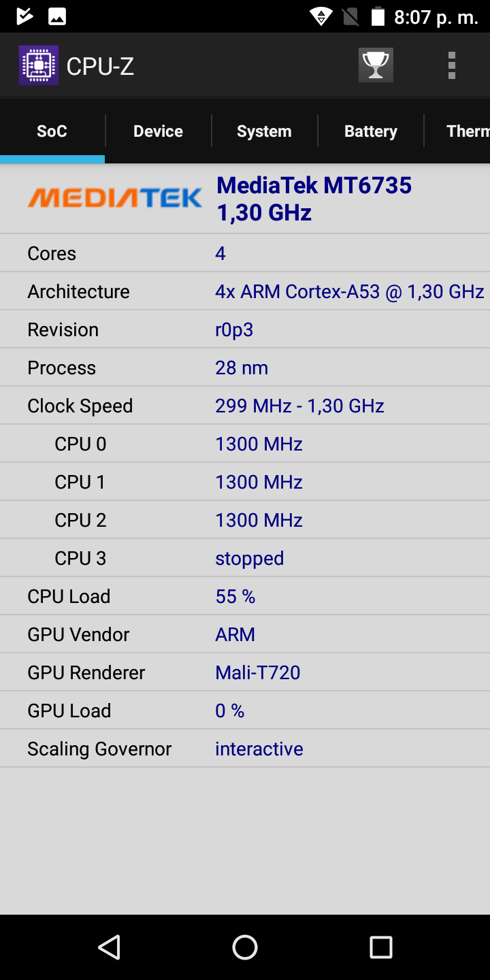Switch to the System tab
Image resolution: width=490 pixels, height=980 pixels.
[264, 131]
